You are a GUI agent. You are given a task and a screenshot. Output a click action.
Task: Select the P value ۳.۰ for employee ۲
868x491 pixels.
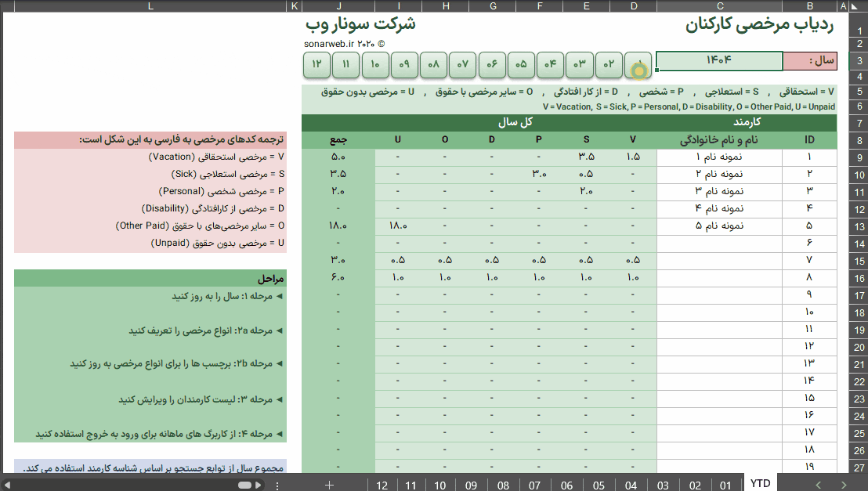539,174
